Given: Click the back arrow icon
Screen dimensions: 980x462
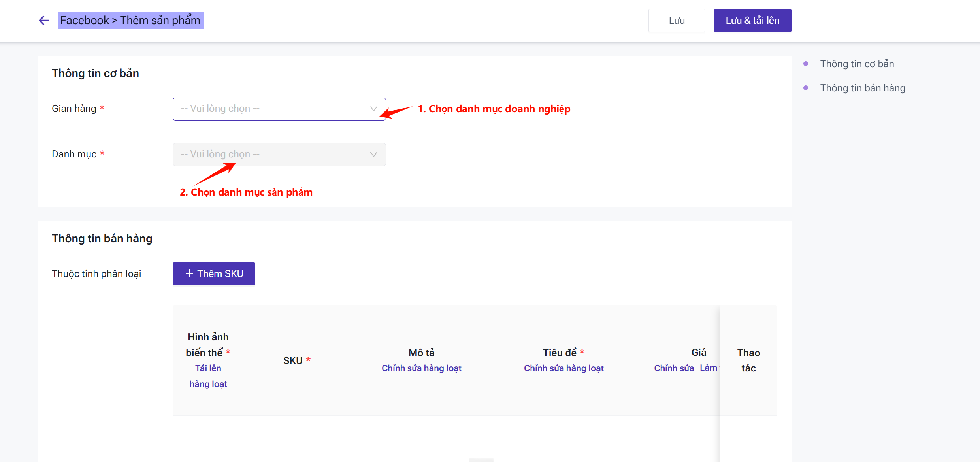Looking at the screenshot, I should click(44, 21).
